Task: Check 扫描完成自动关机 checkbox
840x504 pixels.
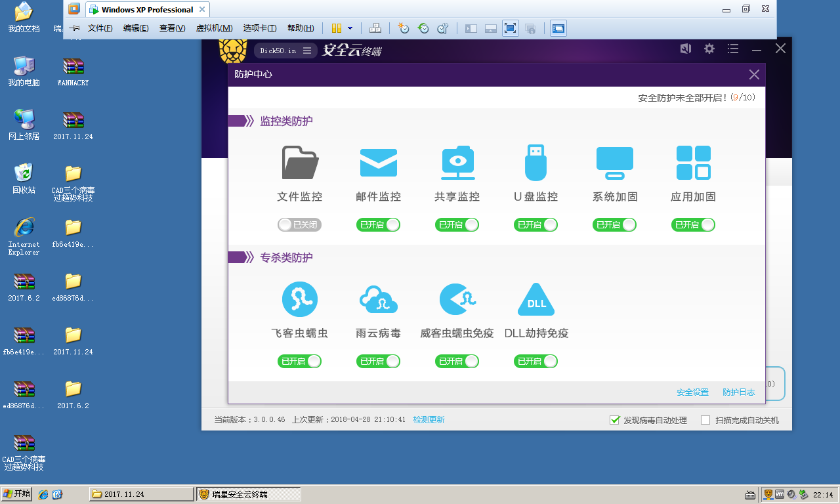Action: [x=705, y=420]
